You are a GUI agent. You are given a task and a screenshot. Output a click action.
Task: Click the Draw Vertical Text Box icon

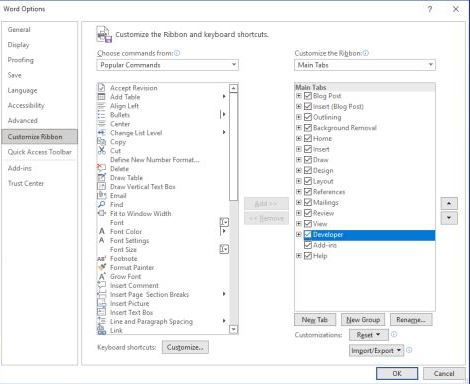(101, 186)
